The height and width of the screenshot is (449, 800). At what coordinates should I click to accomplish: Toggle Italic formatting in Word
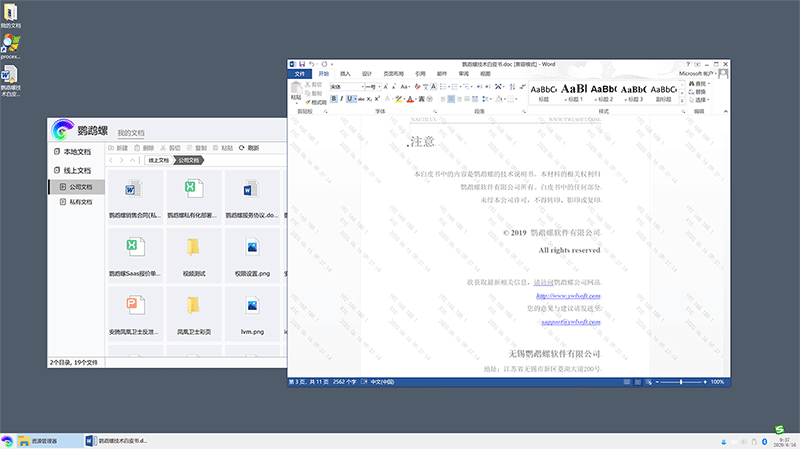tap(341, 99)
